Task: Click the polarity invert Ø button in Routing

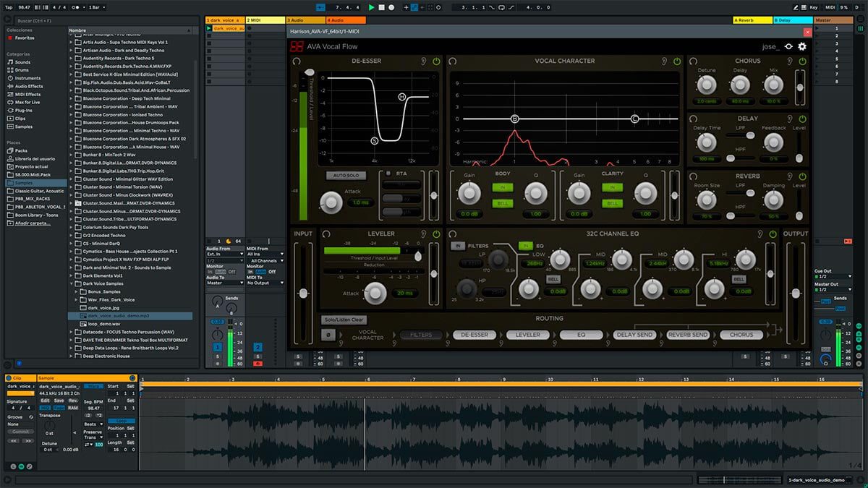Action: click(328, 335)
